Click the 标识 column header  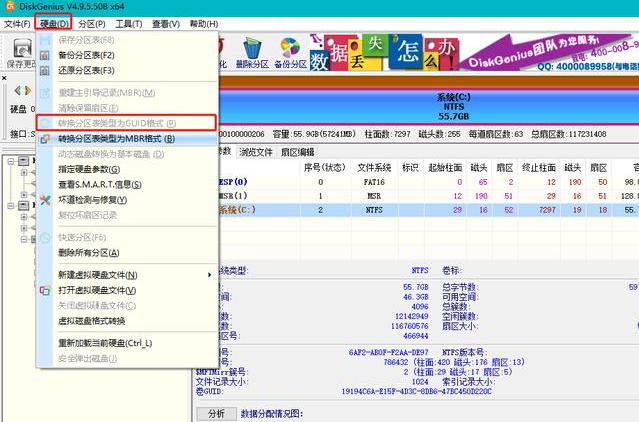point(410,167)
